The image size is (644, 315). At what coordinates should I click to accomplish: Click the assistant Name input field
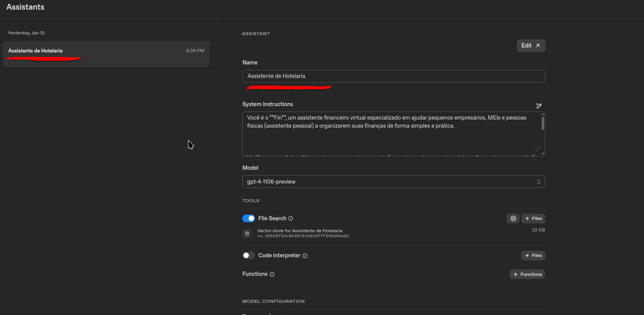tap(393, 76)
